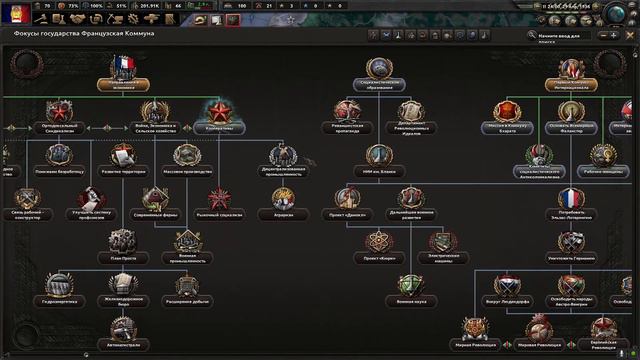The height and width of the screenshot is (360, 640).
Task: Click the horizontal scrollbar handle at bottom
Action: (86, 355)
